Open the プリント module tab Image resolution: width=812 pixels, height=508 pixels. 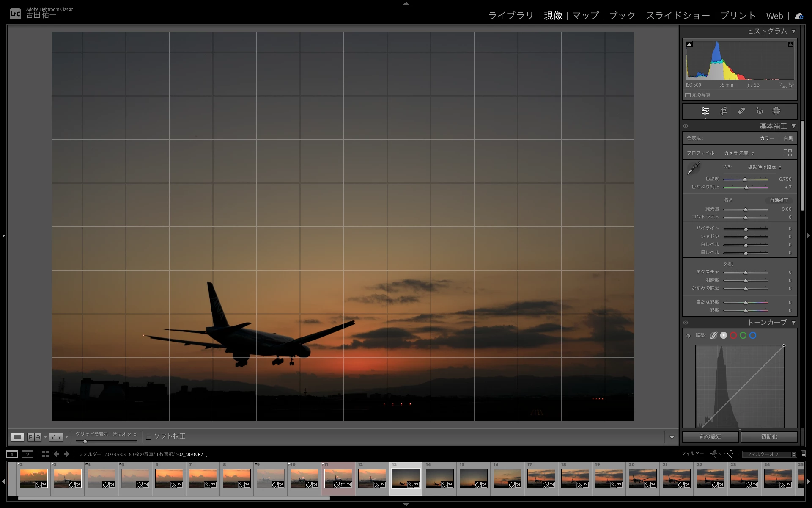[738, 16]
